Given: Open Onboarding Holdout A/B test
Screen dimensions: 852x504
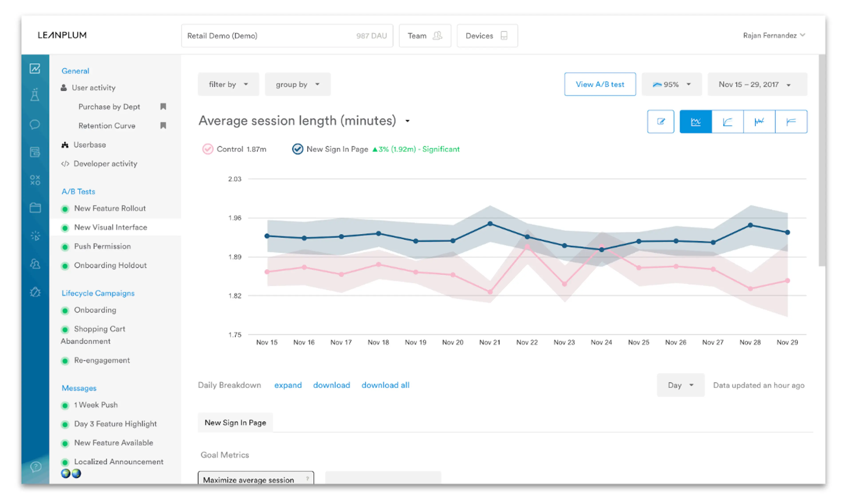Looking at the screenshot, I should (110, 266).
